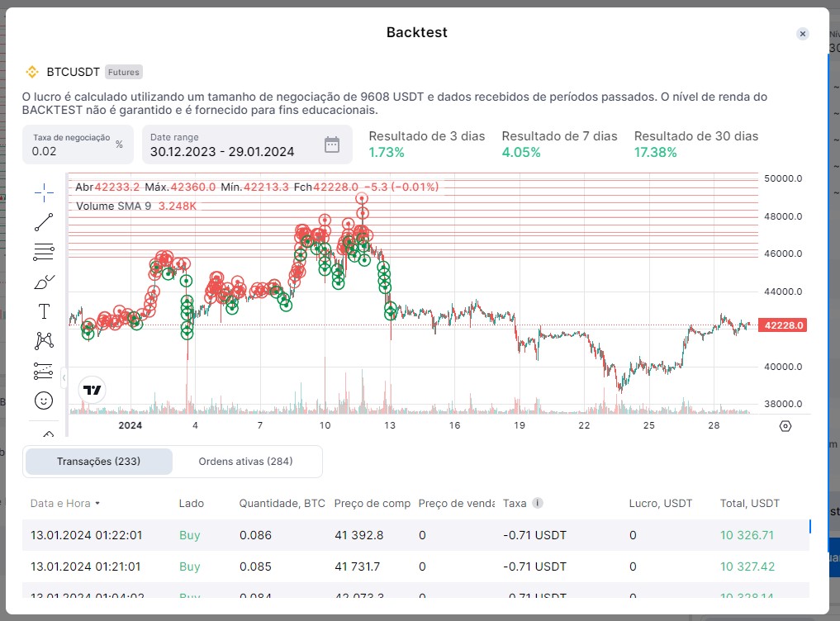Select the text annotation tool
This screenshot has height=621, width=840.
tap(44, 311)
